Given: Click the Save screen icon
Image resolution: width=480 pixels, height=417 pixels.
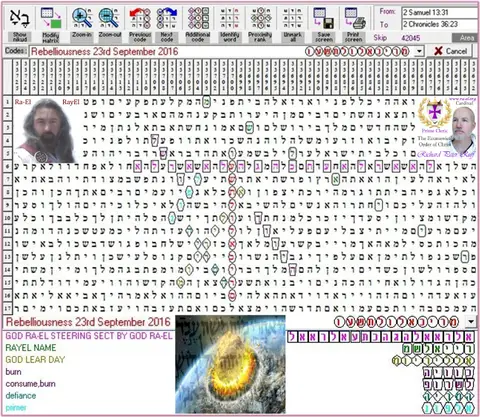Looking at the screenshot, I should [324, 18].
